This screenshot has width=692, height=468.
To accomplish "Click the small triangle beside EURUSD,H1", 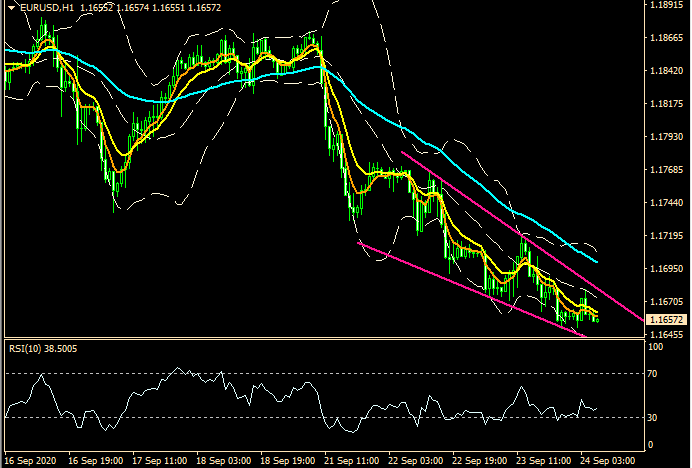I will point(7,8).
